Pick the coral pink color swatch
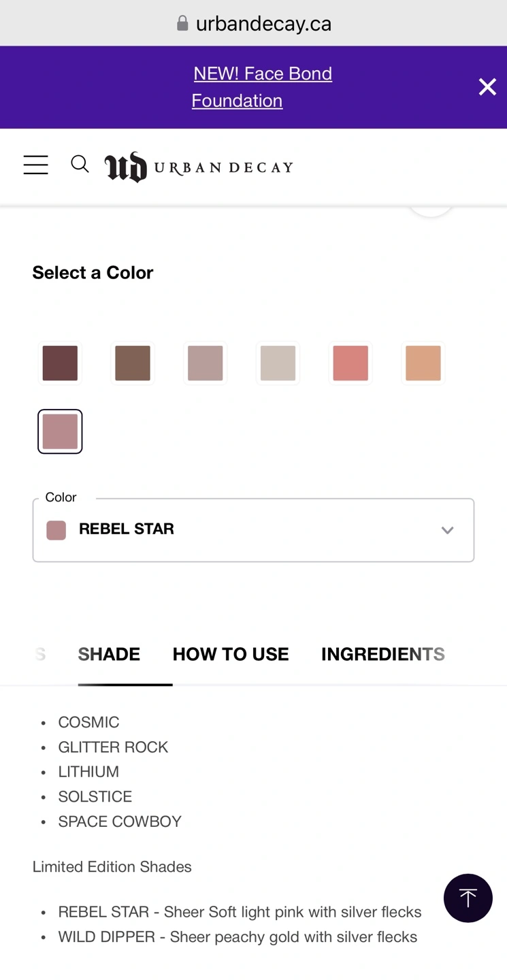Image resolution: width=507 pixels, height=980 pixels. click(x=350, y=363)
